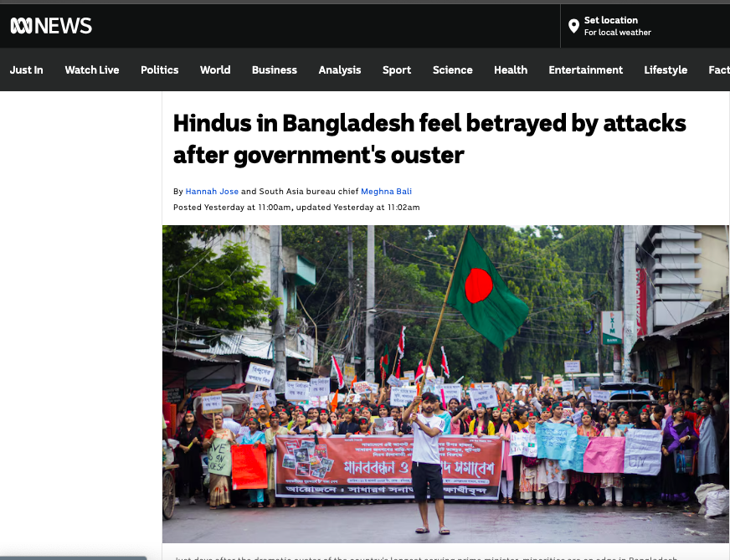
Task: Click the location pin icon
Action: (573, 26)
